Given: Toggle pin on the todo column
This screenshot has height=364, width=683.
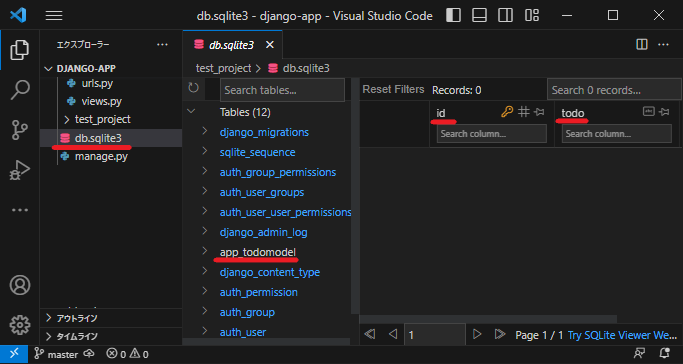Looking at the screenshot, I should [x=664, y=112].
